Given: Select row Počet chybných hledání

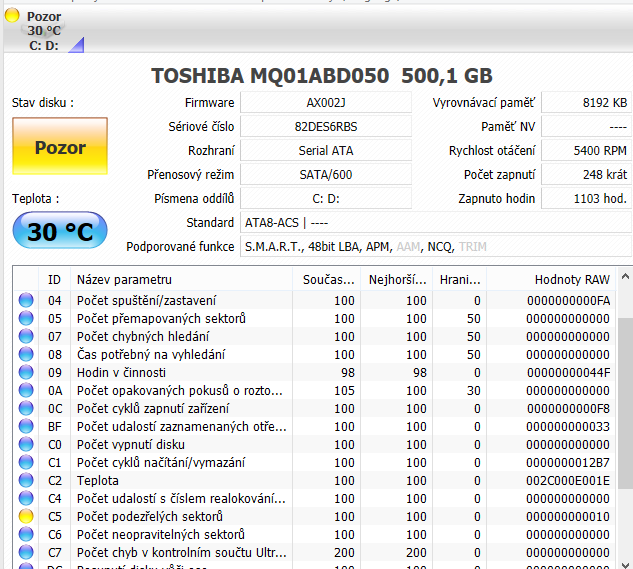Looking at the screenshot, I should (x=314, y=336).
